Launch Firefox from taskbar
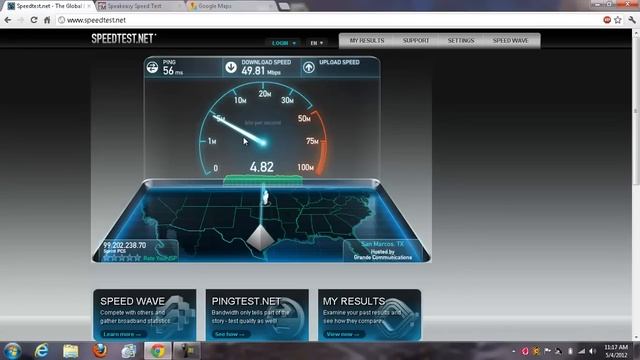The height and width of the screenshot is (360, 640). click(x=100, y=351)
